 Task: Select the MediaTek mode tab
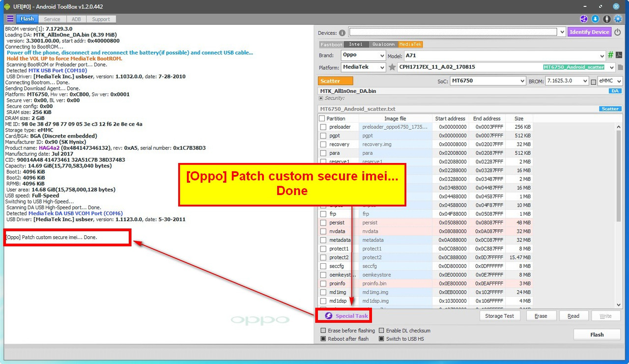(x=410, y=44)
